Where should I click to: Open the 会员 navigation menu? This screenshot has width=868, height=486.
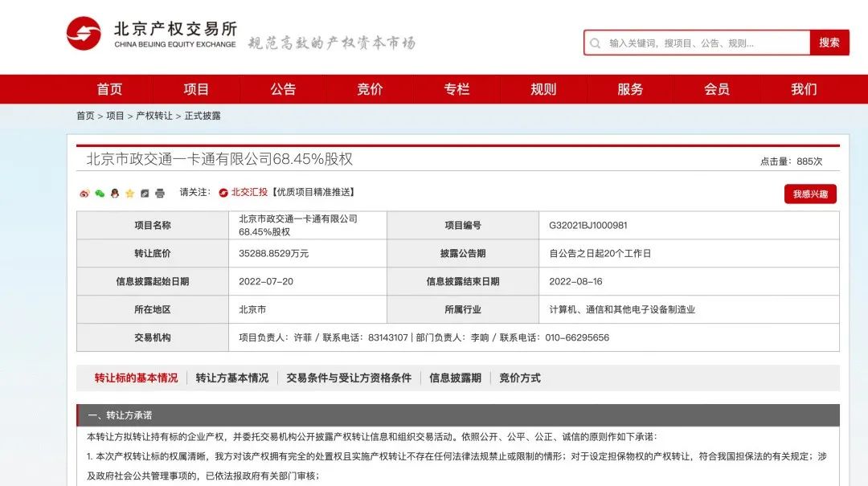point(717,89)
